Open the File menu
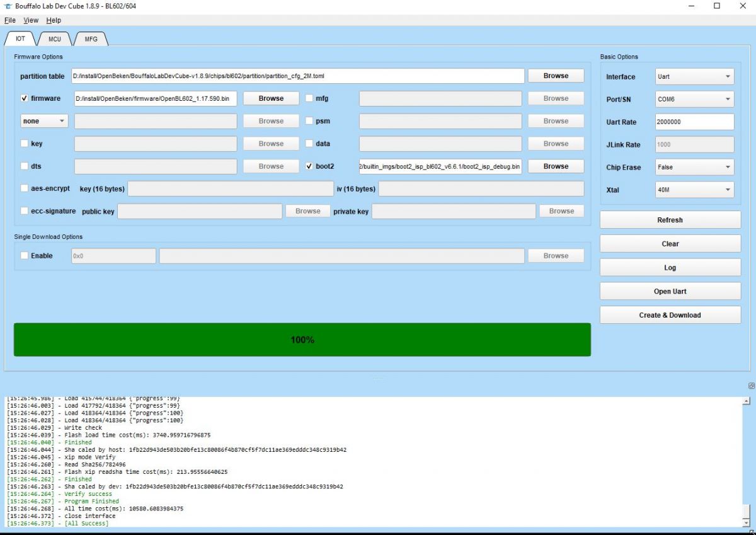Screen dimensions: 756x535 (x=10, y=21)
